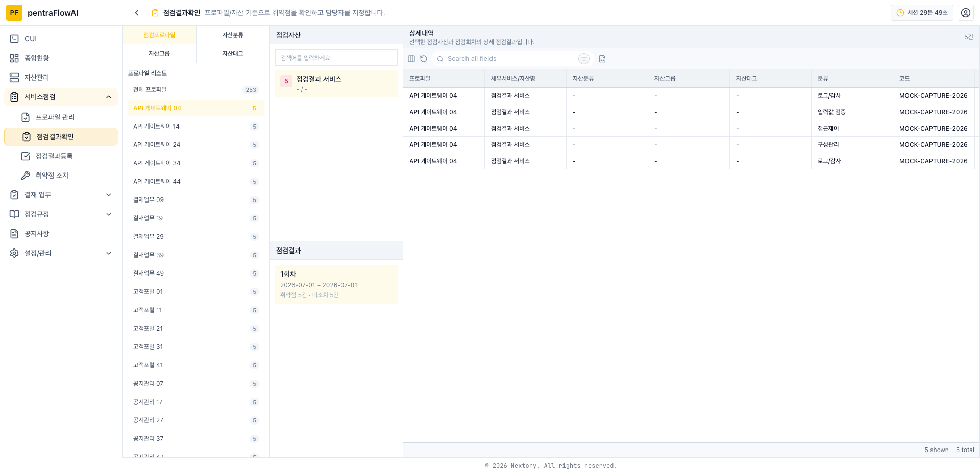Expand the 결재 업무 menu chevron

pyautogui.click(x=109, y=195)
